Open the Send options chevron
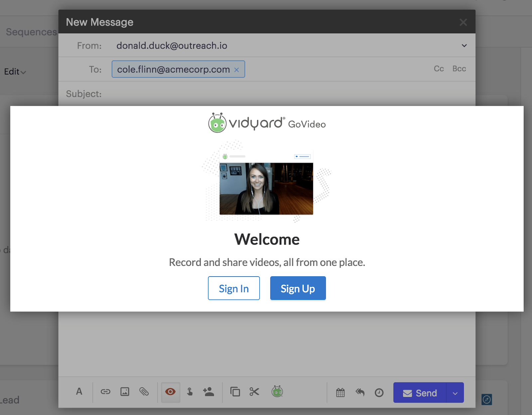 pyautogui.click(x=455, y=393)
